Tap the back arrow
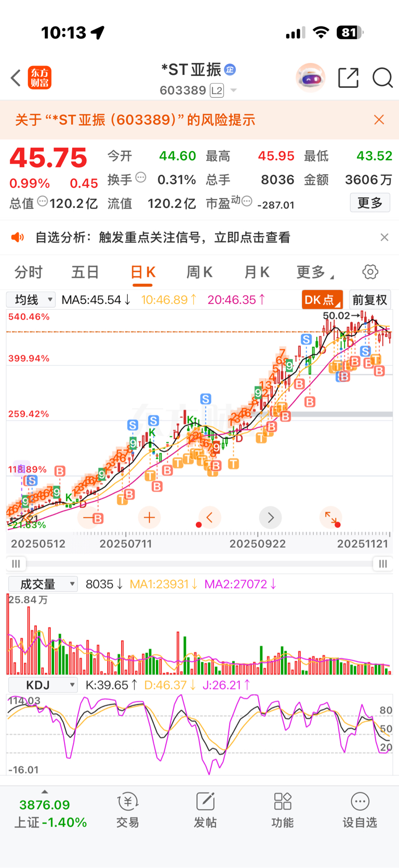 16,78
